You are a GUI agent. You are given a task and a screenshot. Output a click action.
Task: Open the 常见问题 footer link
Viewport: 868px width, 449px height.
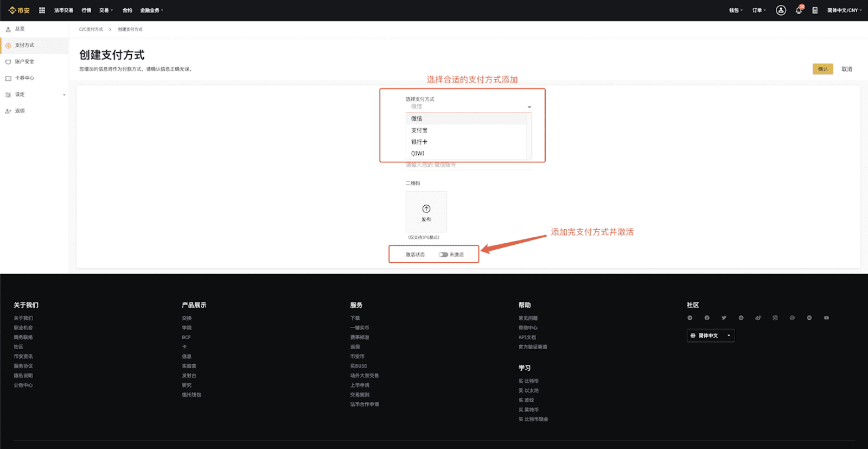click(528, 318)
